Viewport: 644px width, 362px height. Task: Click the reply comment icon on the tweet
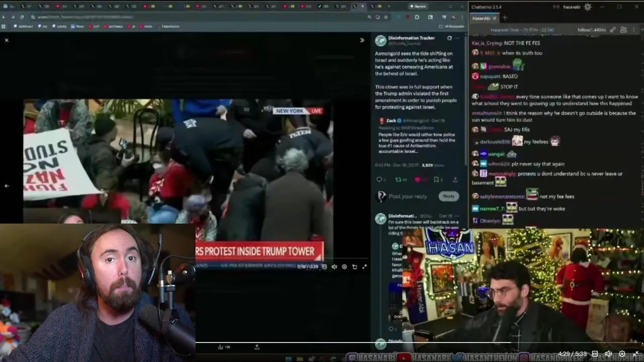click(380, 179)
